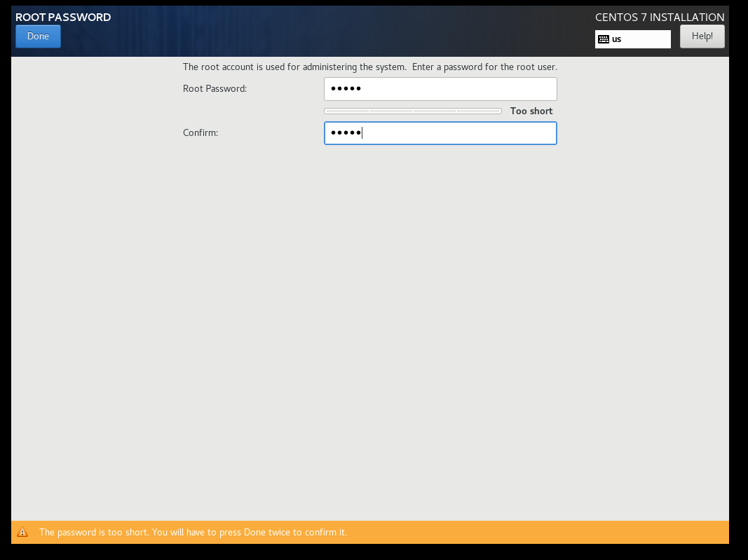Viewport: 748px width, 560px height.
Task: Select the us keyboard layout label
Action: [616, 39]
